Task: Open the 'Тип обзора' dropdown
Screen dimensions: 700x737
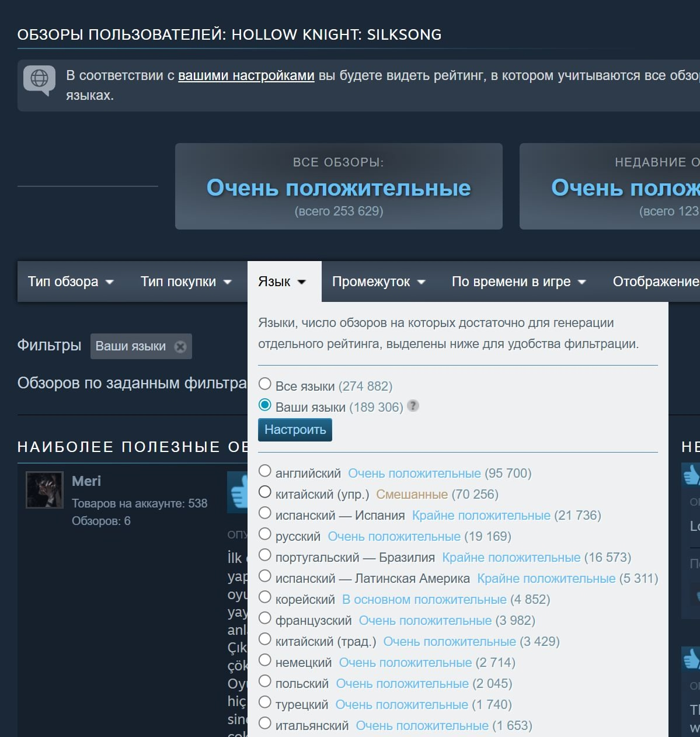Action: pos(71,281)
